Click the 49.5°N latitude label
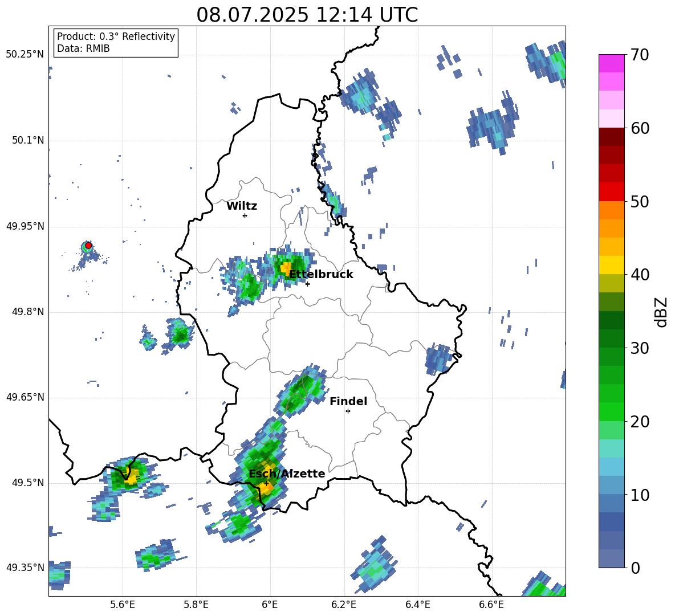 (28, 483)
